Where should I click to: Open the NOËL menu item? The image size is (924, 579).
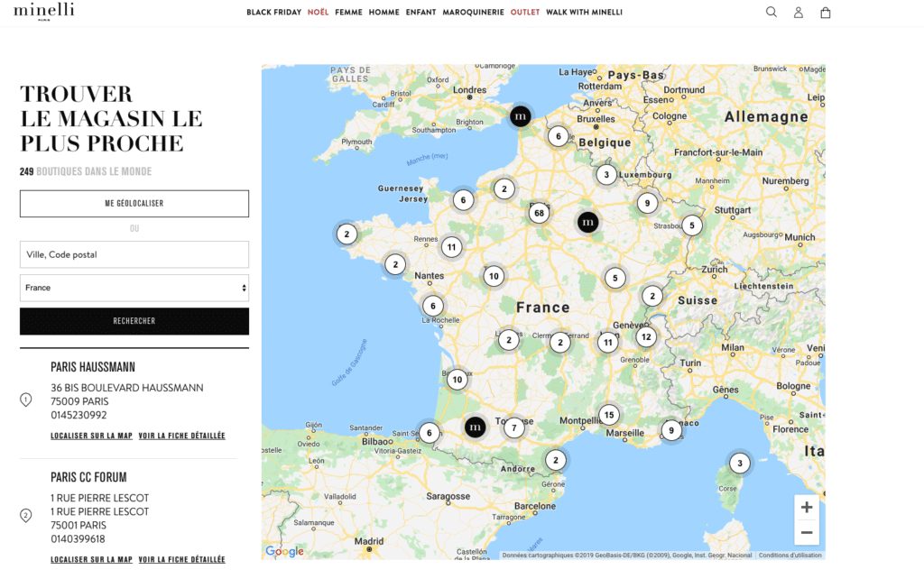(319, 13)
